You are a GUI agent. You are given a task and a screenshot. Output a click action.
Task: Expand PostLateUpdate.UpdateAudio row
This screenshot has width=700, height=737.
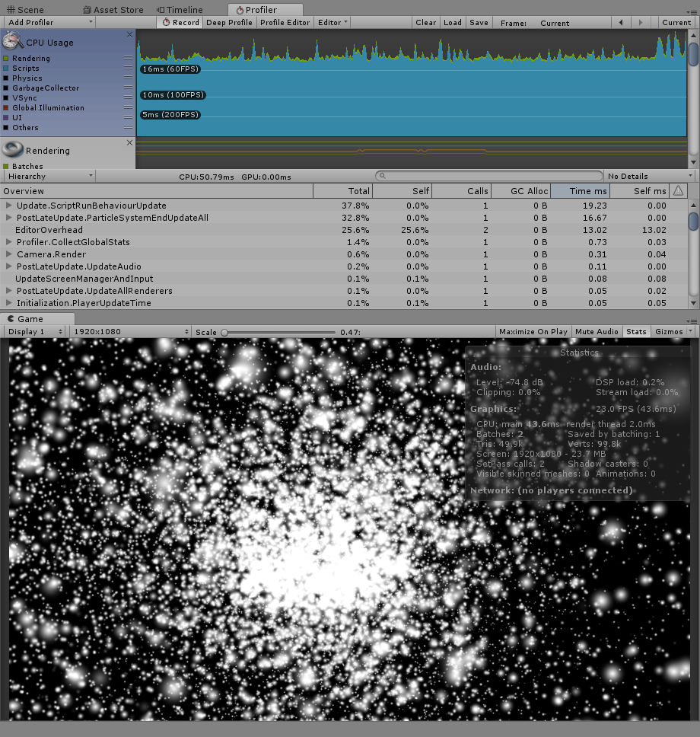(8, 266)
